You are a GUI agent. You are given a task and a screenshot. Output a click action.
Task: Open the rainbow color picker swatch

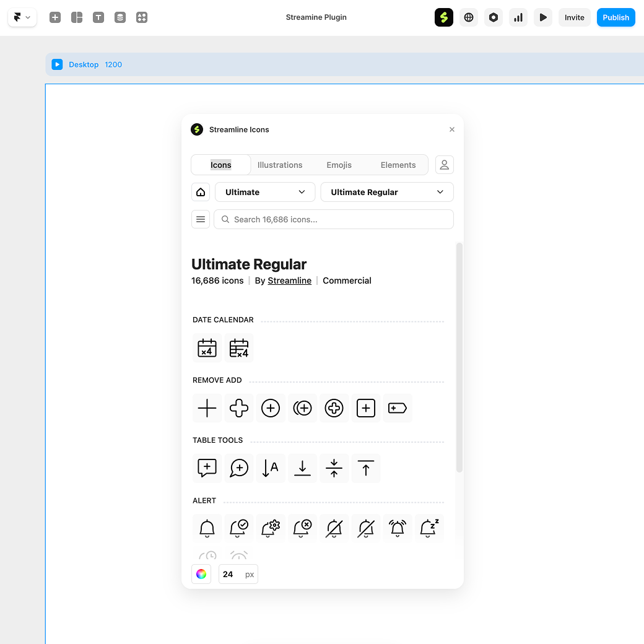[201, 574]
